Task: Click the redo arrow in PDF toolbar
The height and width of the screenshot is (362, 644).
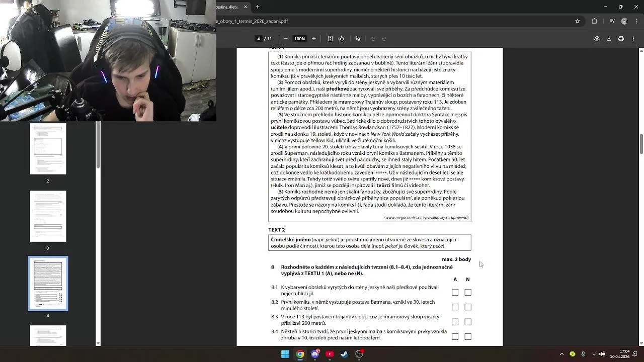Action: (x=384, y=39)
